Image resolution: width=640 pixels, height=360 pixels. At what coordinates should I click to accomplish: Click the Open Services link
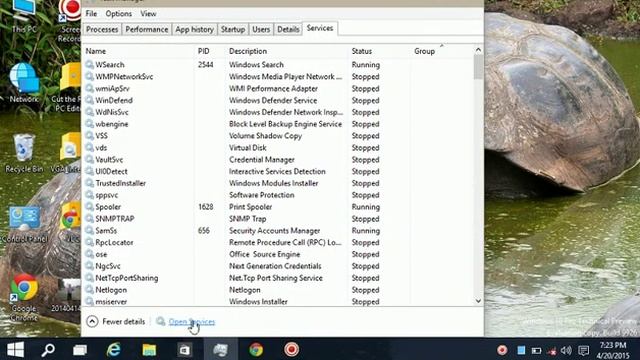coord(192,322)
